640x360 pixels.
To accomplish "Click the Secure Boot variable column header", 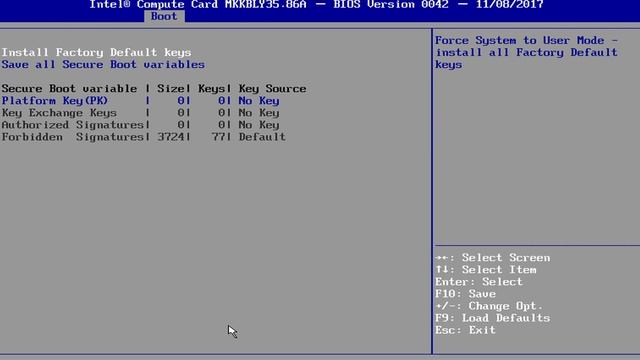I will [x=69, y=89].
